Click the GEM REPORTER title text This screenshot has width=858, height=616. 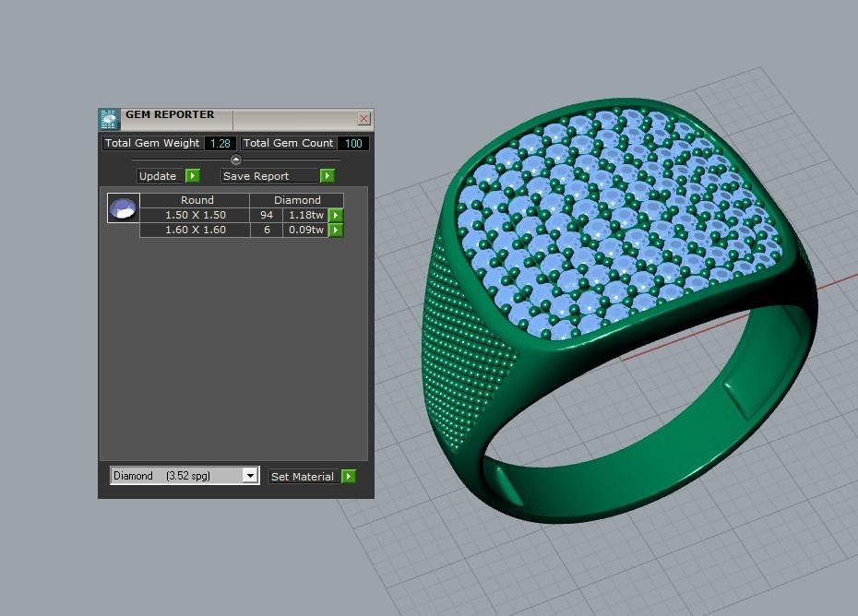point(170,114)
